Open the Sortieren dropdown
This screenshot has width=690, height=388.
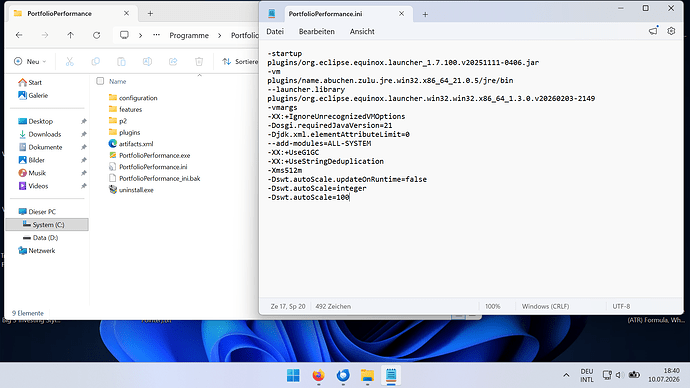[x=240, y=62]
